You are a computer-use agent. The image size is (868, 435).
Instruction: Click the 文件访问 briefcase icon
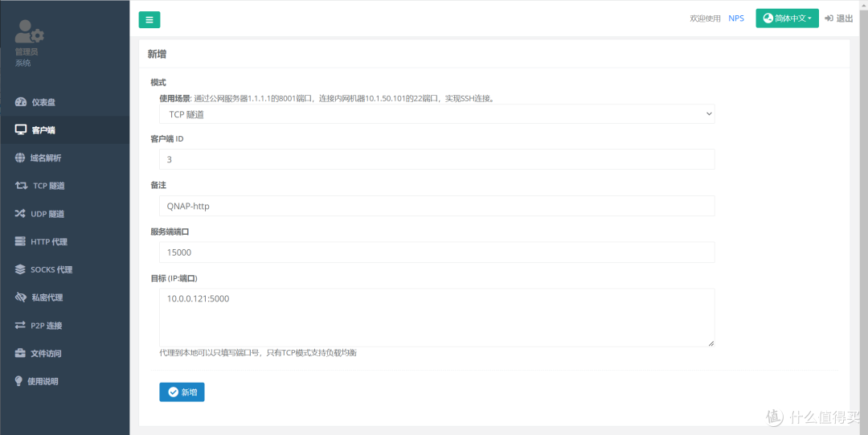21,353
